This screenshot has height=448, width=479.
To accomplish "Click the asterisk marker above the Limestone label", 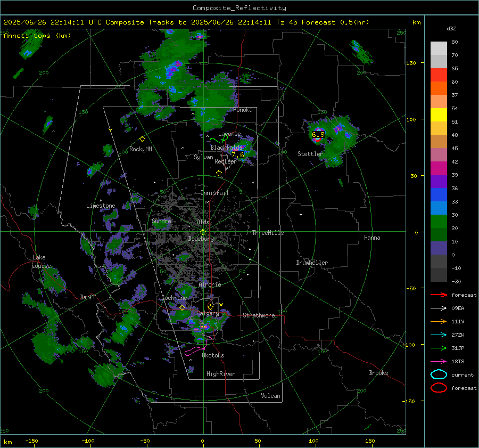I will pyautogui.click(x=101, y=201).
